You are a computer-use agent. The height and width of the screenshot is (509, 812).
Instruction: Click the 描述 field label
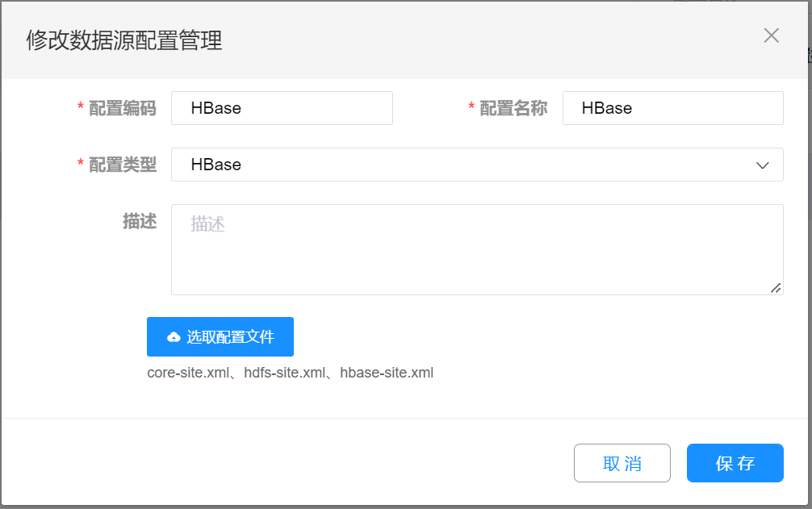pyautogui.click(x=139, y=221)
